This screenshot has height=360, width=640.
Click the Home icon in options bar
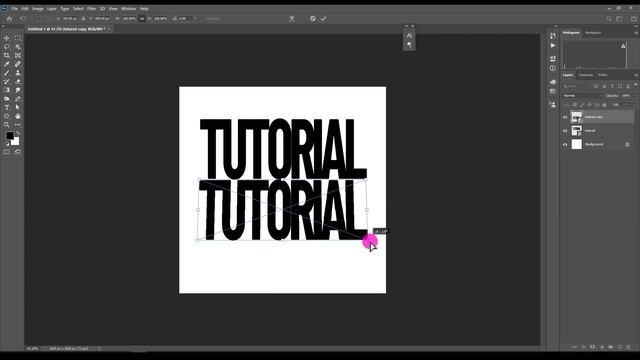click(9, 19)
